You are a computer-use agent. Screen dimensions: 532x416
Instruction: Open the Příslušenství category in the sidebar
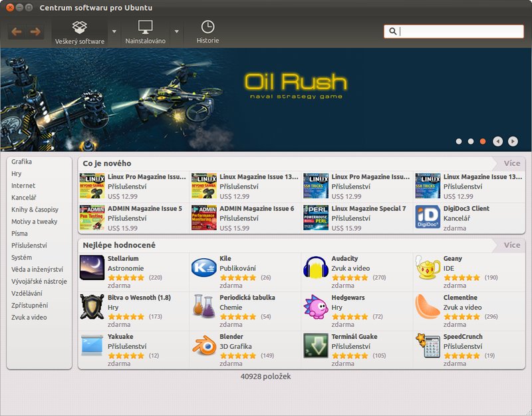29,246
